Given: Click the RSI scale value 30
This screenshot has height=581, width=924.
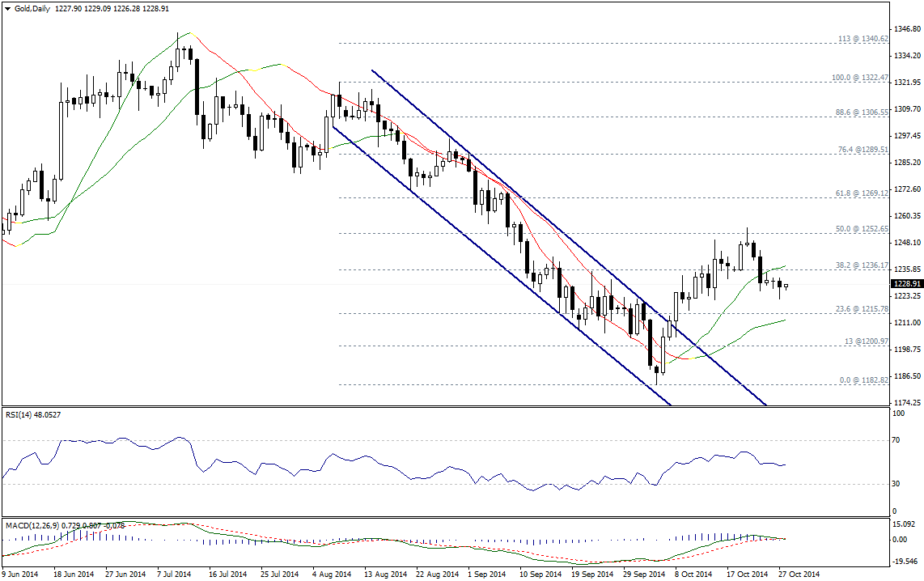Looking at the screenshot, I should (x=896, y=484).
